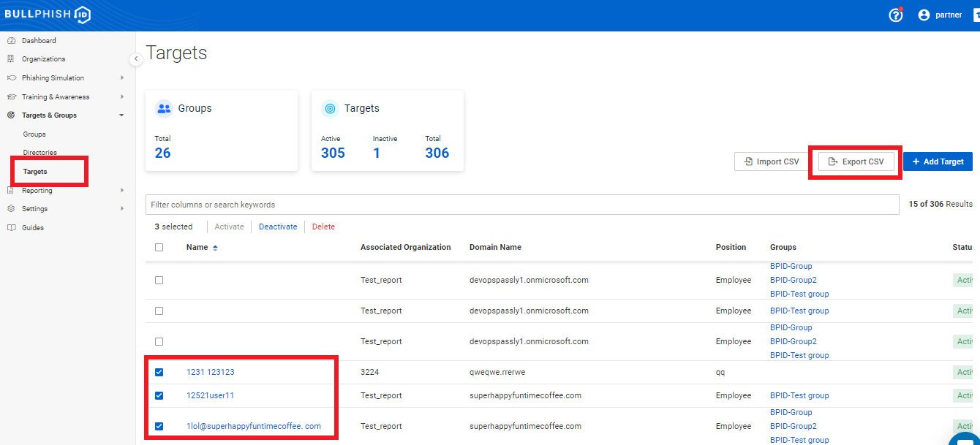Image resolution: width=980 pixels, height=445 pixels.
Task: Toggle the select-all header checkbox
Action: 159,248
